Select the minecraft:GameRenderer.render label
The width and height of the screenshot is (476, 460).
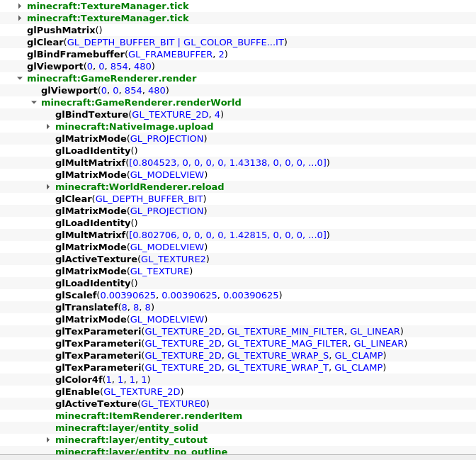(112, 79)
